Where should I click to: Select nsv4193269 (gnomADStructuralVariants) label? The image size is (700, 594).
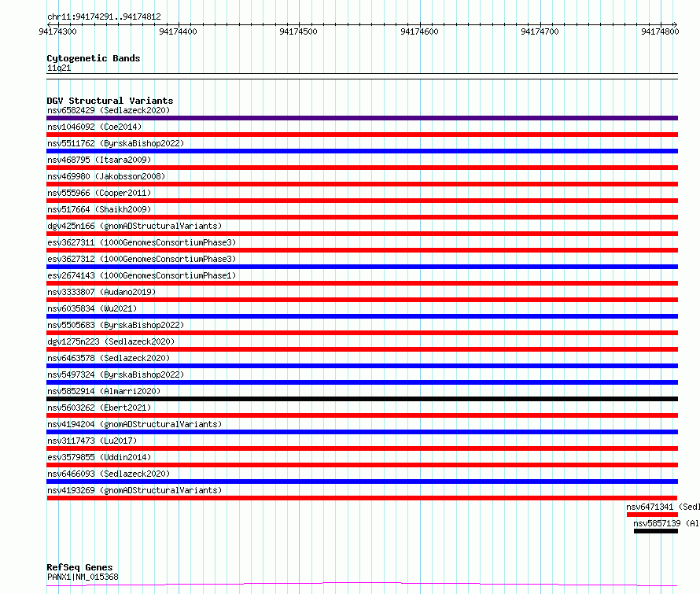(x=134, y=490)
